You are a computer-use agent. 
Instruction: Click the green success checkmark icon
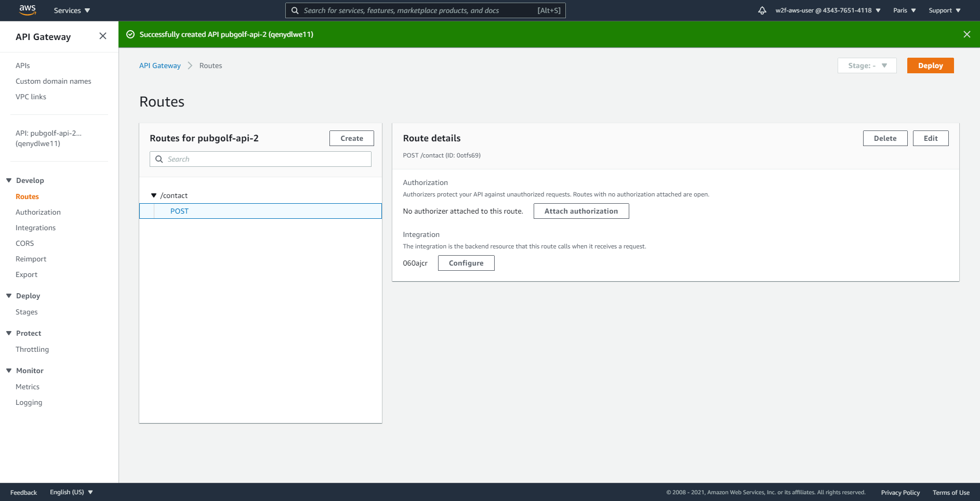pos(130,34)
